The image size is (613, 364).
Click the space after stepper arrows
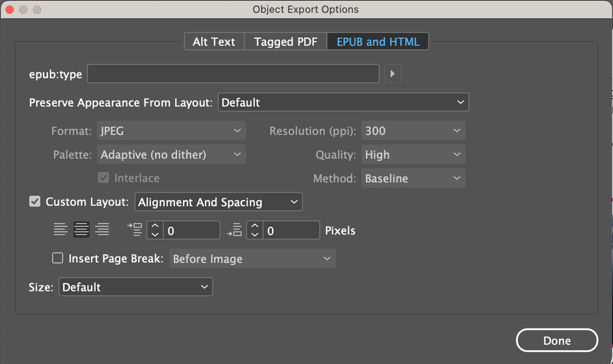[x=254, y=230]
